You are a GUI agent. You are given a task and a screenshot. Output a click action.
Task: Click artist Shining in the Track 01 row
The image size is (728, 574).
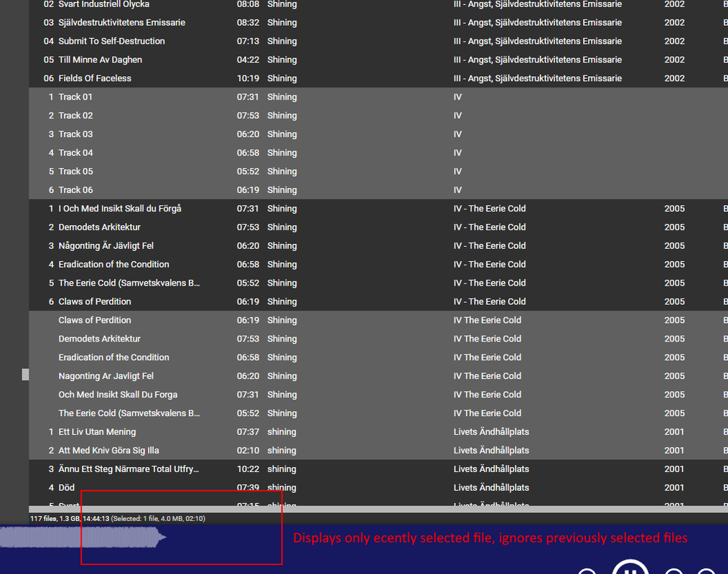point(282,97)
